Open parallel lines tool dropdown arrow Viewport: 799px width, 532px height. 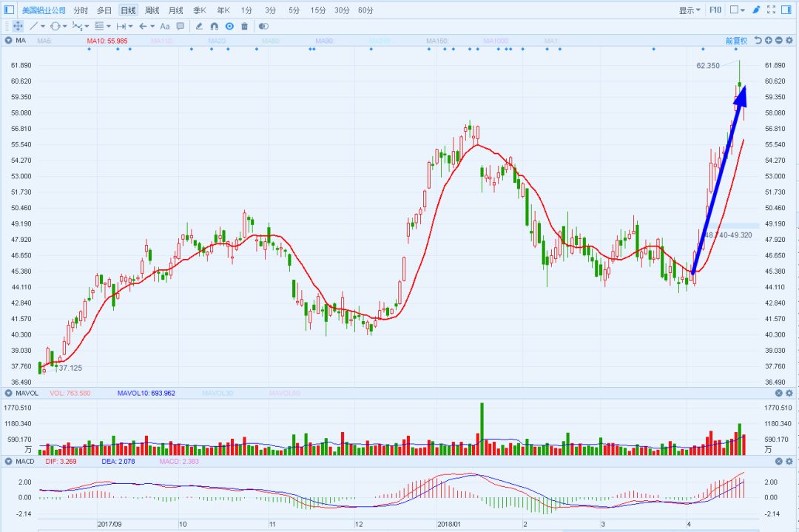[109, 27]
